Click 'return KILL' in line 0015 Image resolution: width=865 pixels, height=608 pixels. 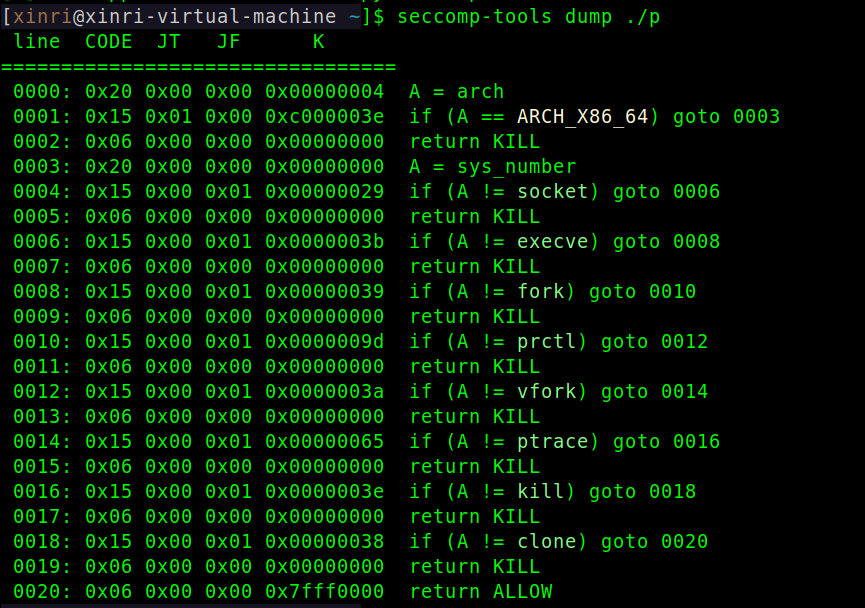pyautogui.click(x=475, y=466)
